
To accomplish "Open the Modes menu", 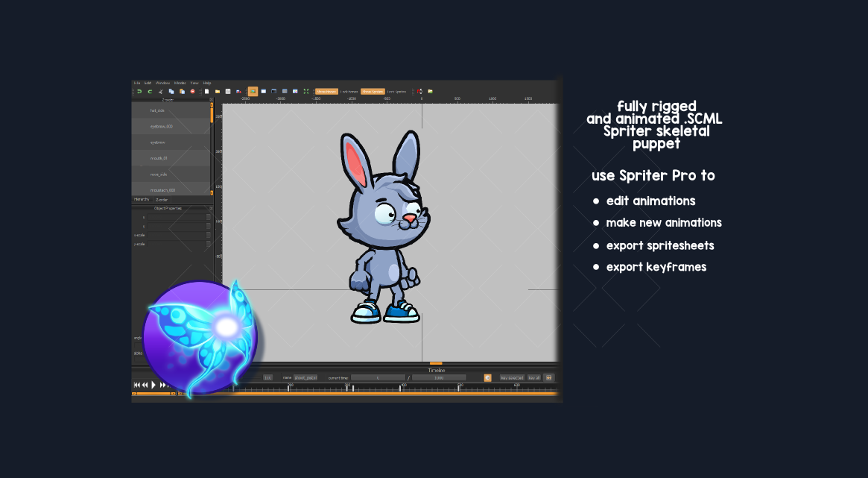I will (x=180, y=83).
